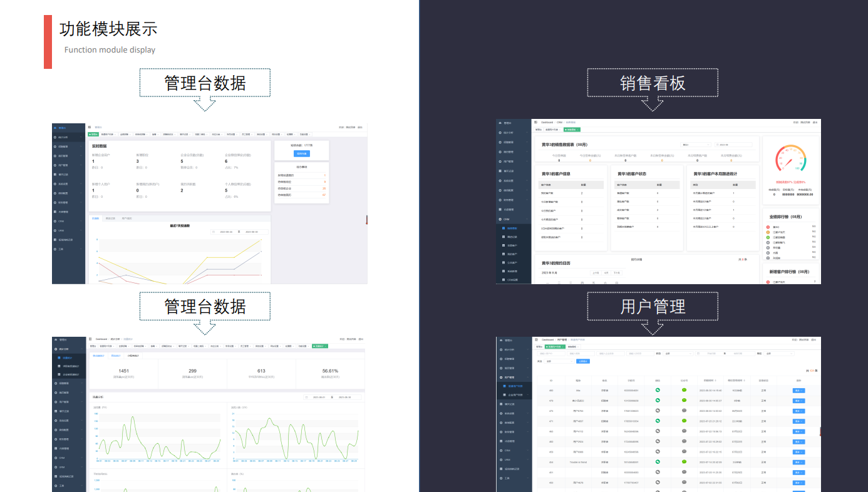The image size is (868, 492).
Task: Click calendar icon of 2023-08 month picker
Action: coord(717,145)
